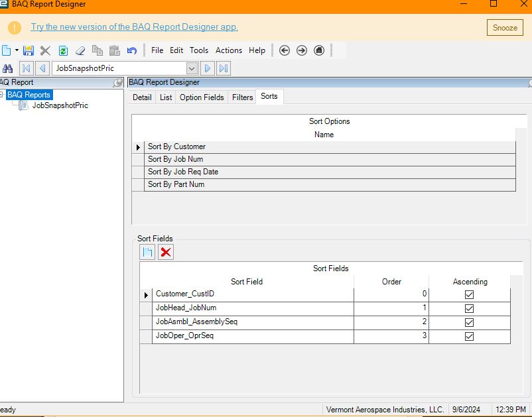Click Order value 3 for JobOper_OprSeq
The width and height of the screenshot is (532, 417).
pyautogui.click(x=391, y=336)
